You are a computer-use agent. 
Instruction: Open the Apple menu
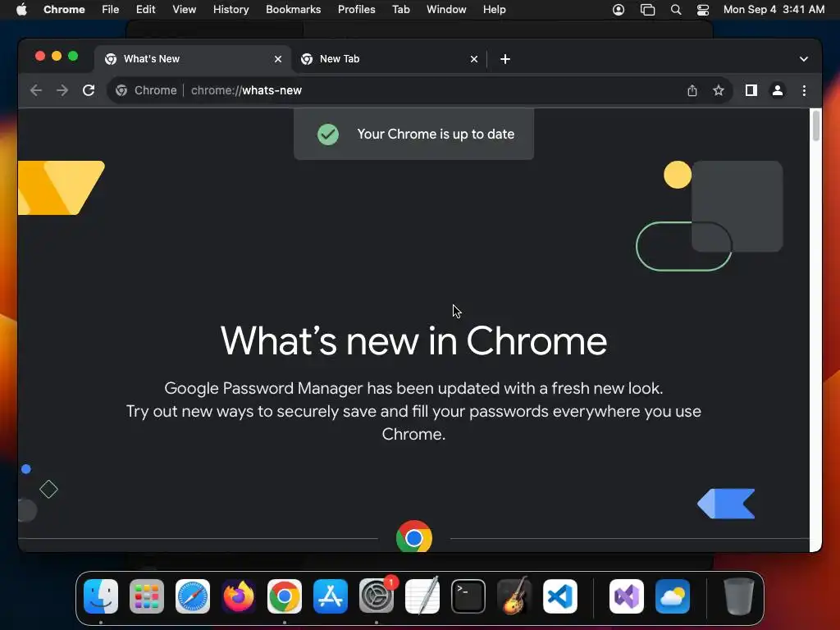(21, 10)
